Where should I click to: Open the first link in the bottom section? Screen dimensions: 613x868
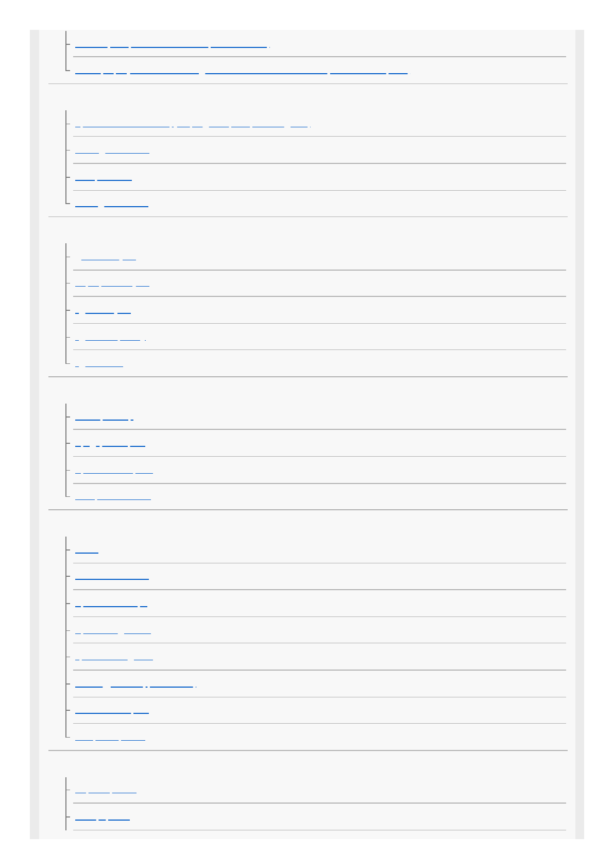(106, 791)
